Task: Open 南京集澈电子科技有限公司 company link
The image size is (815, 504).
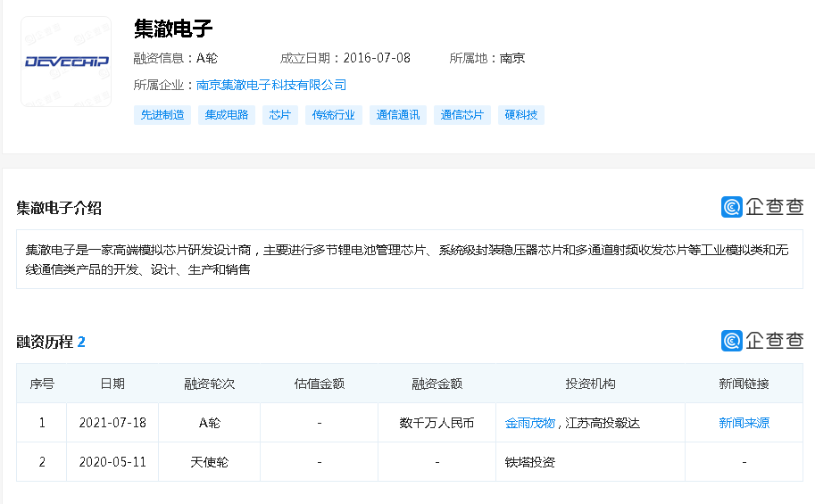Action: click(270, 86)
